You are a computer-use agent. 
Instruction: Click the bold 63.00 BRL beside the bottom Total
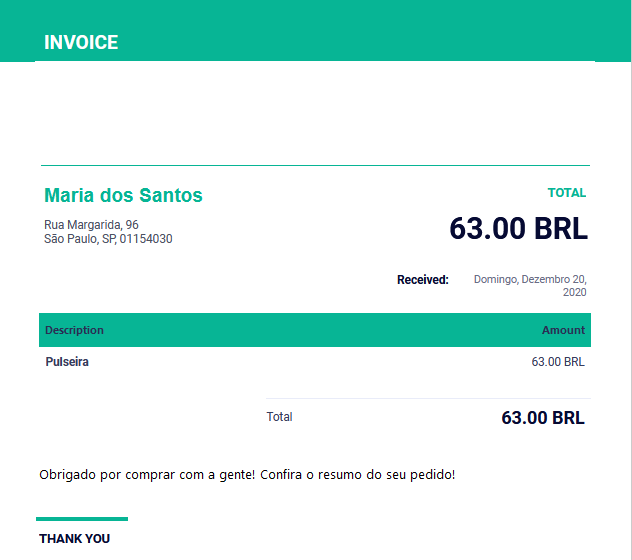pyautogui.click(x=542, y=418)
